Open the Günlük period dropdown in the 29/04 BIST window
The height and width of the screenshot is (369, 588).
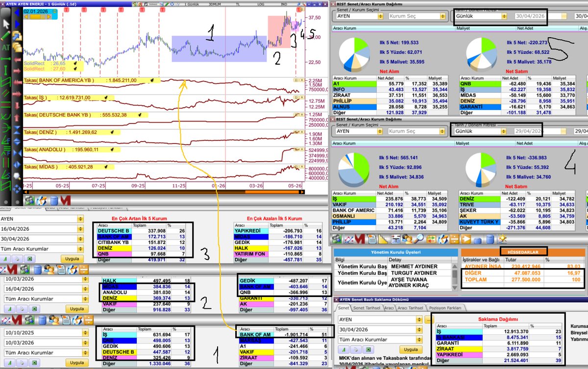(504, 131)
